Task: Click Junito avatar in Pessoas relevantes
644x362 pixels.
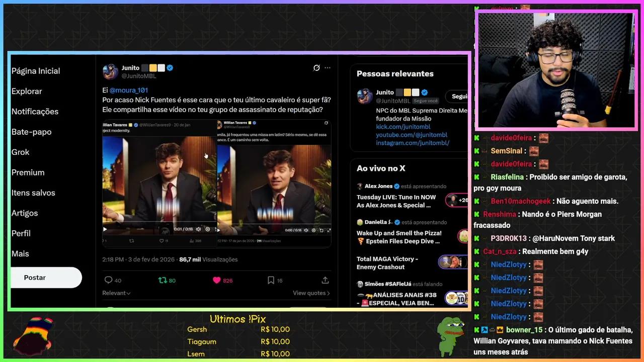Action: [x=364, y=96]
